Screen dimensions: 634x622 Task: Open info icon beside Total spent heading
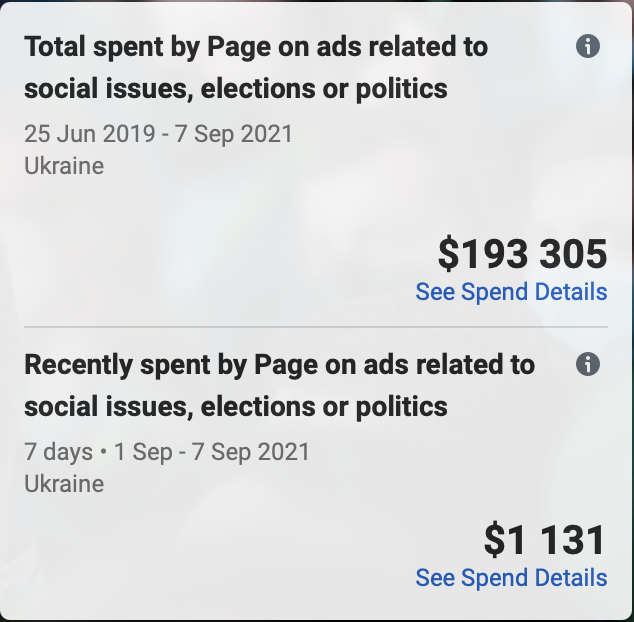(588, 46)
